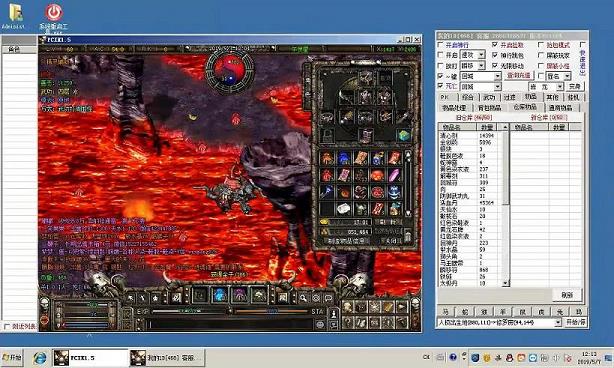Image resolution: width=614 pixels, height=368 pixels.
Task: Click the 刷新 button
Action: click(x=567, y=295)
